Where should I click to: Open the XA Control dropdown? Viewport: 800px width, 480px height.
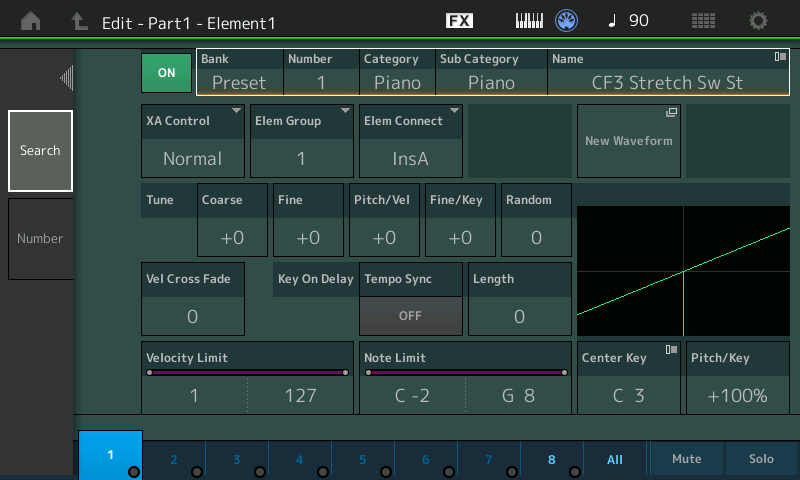(193, 141)
